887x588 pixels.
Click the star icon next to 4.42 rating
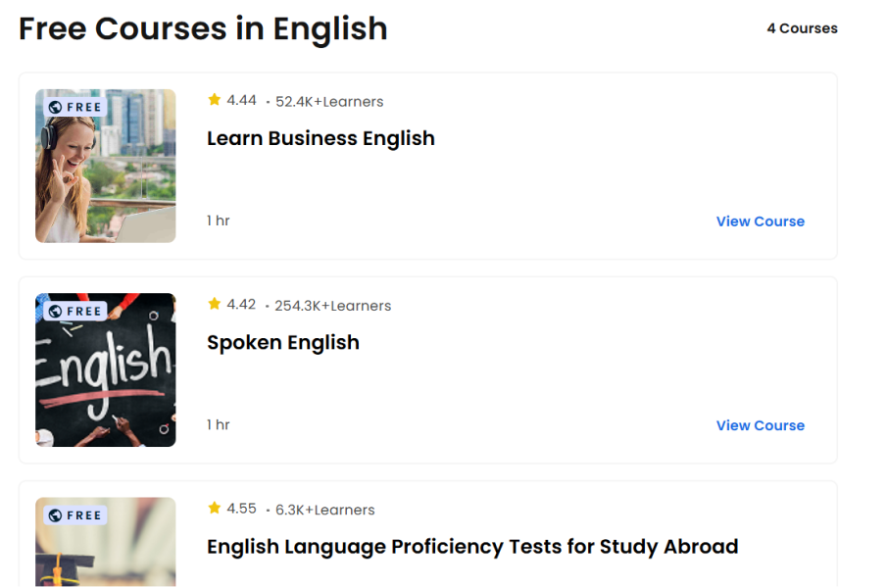(x=214, y=304)
